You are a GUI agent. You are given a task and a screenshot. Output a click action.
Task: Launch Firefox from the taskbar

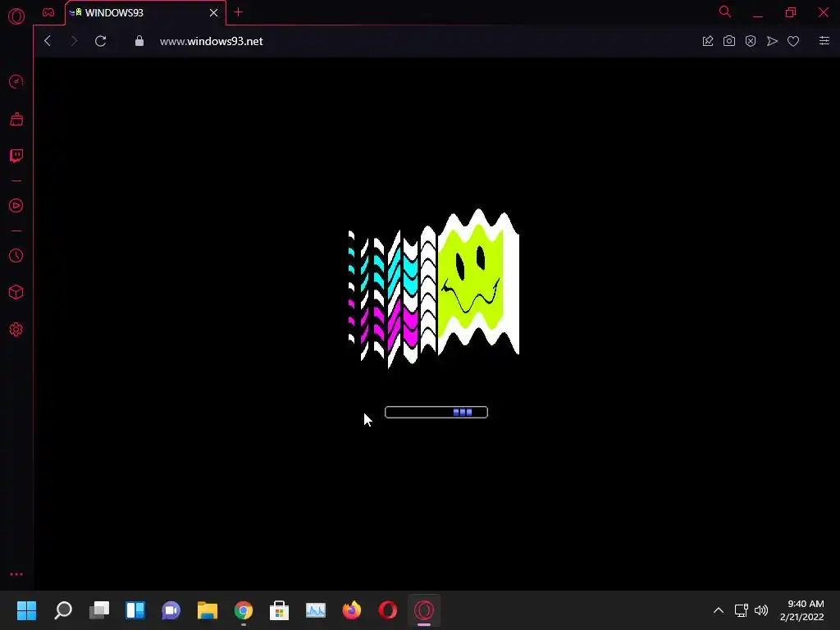pos(351,610)
